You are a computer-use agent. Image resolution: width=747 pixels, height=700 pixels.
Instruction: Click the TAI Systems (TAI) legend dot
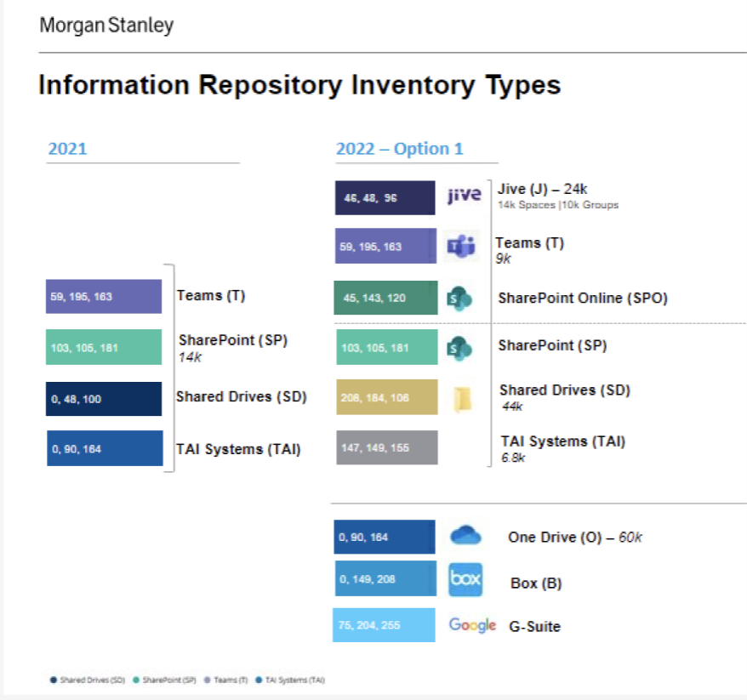(259, 680)
